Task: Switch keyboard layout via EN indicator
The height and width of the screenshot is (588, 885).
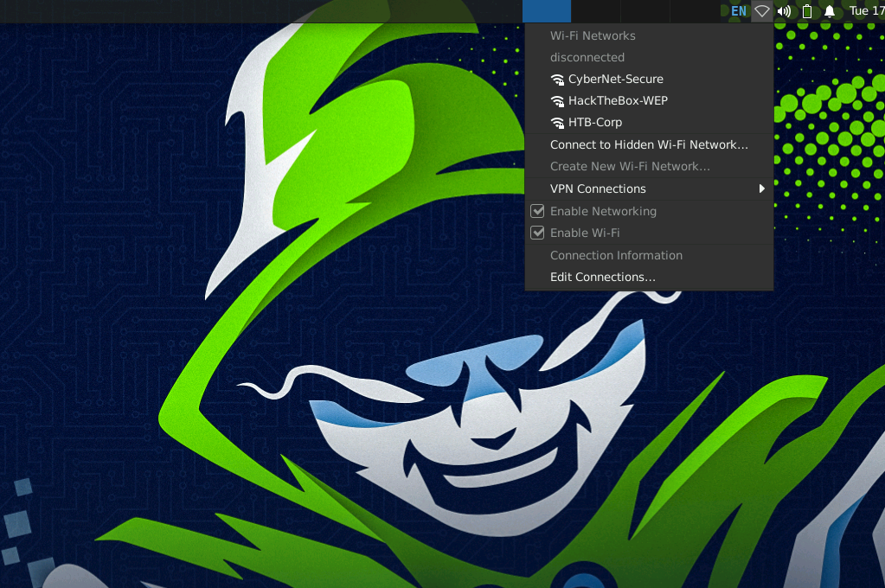Action: tap(738, 11)
